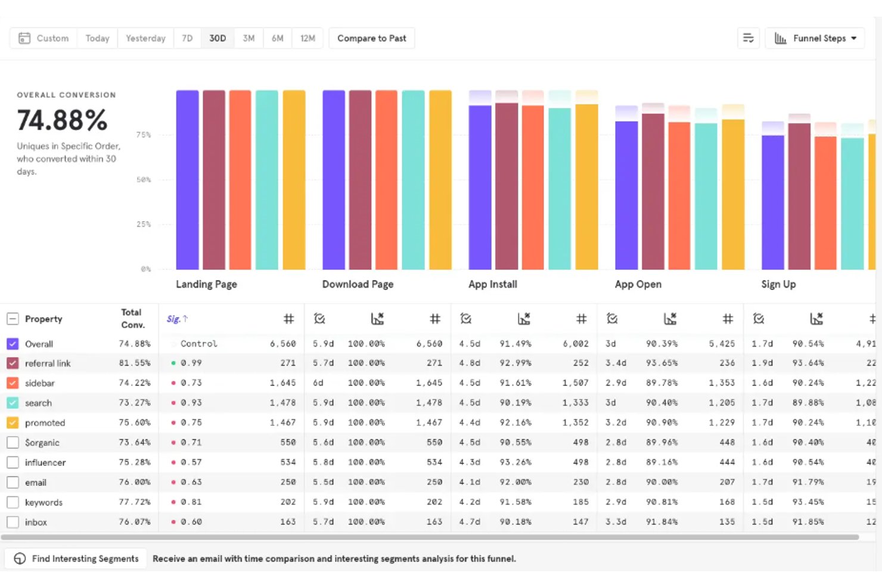Screen dimensions: 882x588
Task: Check the keywords segment checkbox
Action: [13, 502]
